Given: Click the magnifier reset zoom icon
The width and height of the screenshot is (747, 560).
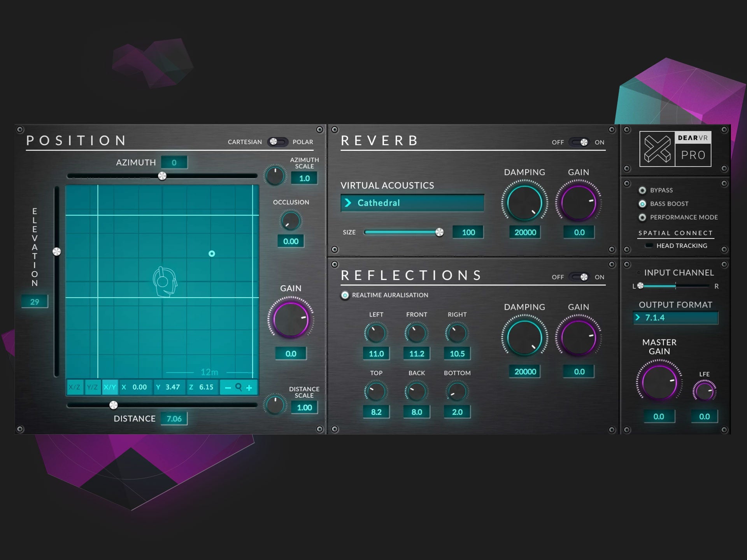Looking at the screenshot, I should click(x=238, y=387).
